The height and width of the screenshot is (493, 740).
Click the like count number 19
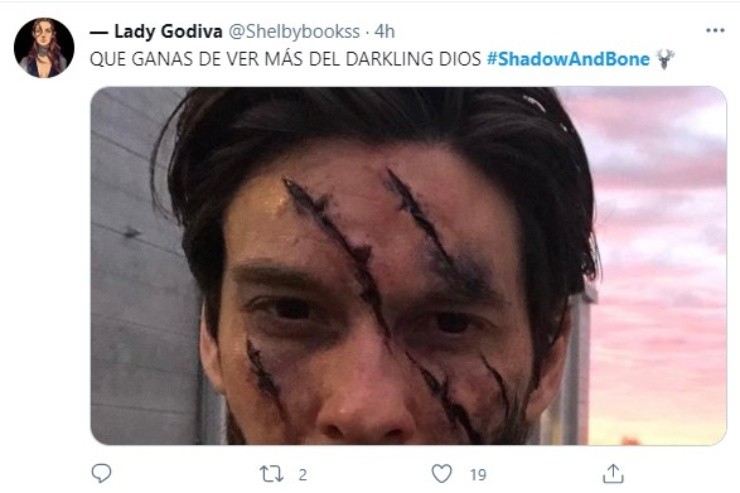(477, 473)
